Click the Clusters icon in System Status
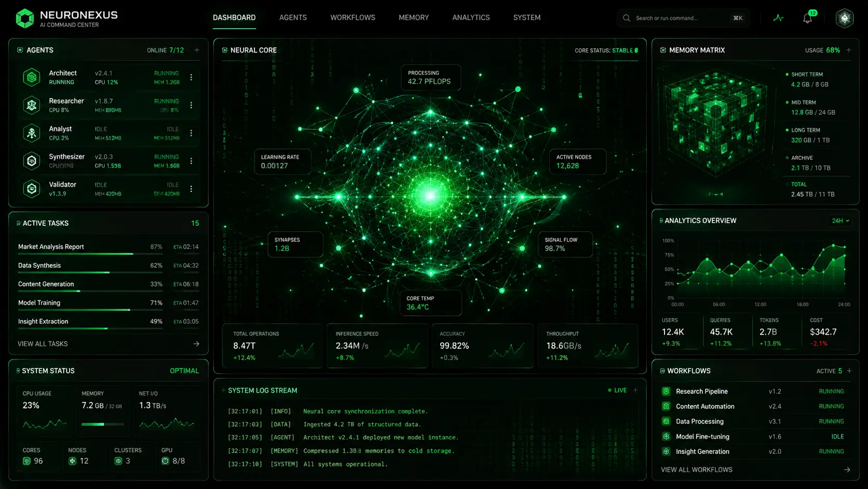The image size is (868, 489). (118, 461)
